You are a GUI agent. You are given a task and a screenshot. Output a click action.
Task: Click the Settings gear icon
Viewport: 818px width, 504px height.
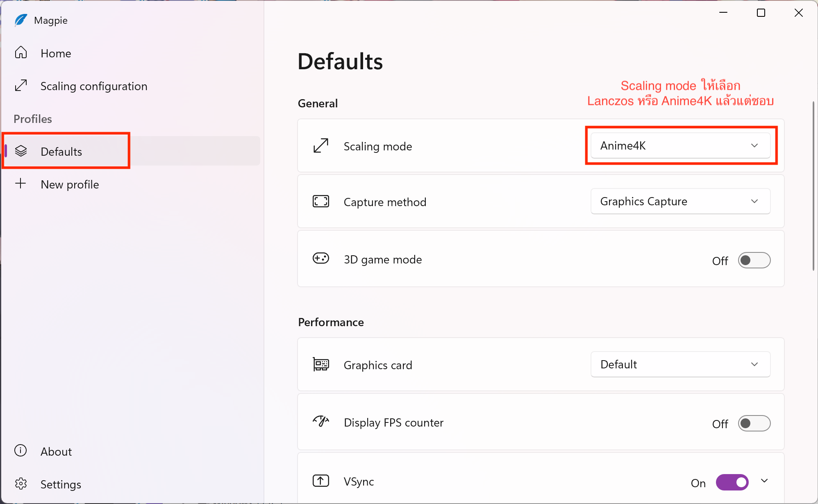(x=21, y=484)
